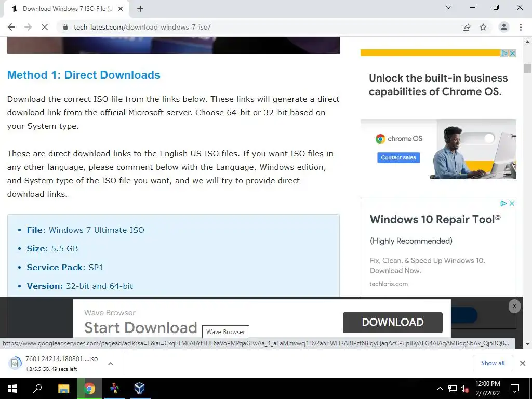Viewport: 532px width, 399px height.
Task: Open network status tray icon
Action: [x=453, y=389]
